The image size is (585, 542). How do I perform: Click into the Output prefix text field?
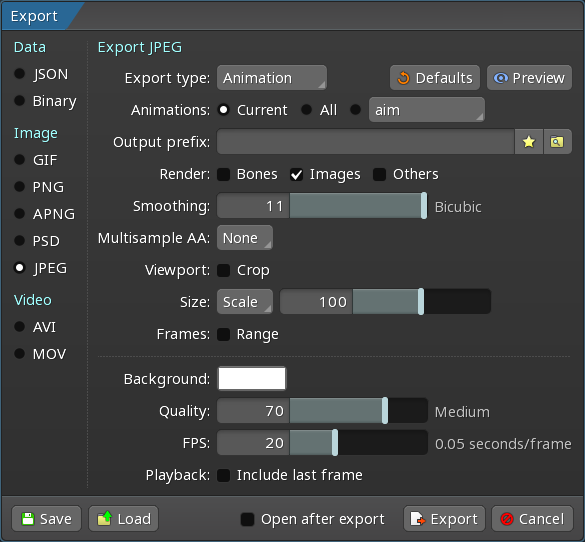click(366, 142)
